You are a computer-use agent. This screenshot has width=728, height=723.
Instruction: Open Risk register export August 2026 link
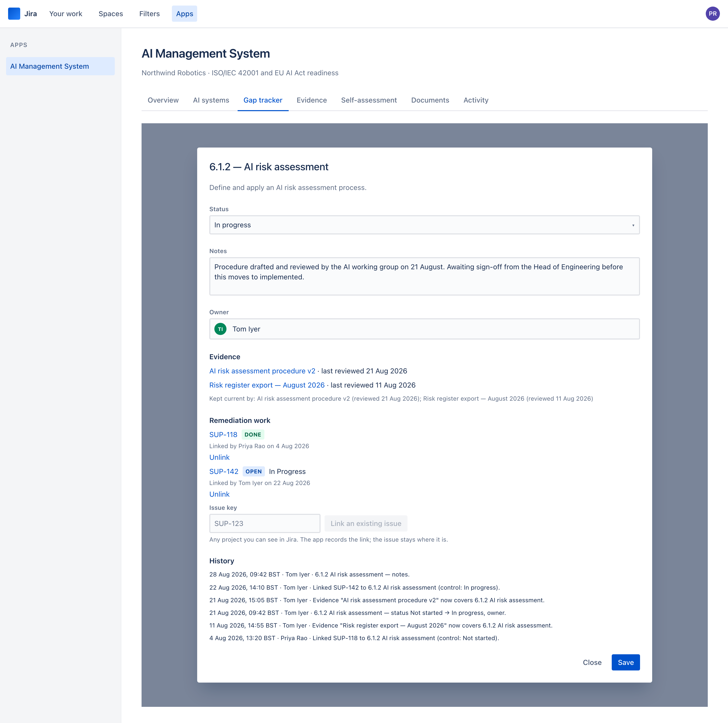pyautogui.click(x=267, y=385)
